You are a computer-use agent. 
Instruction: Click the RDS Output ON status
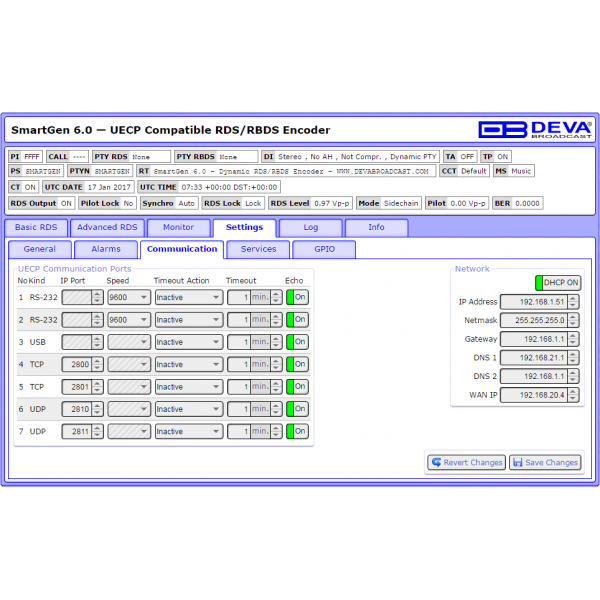pos(42,203)
